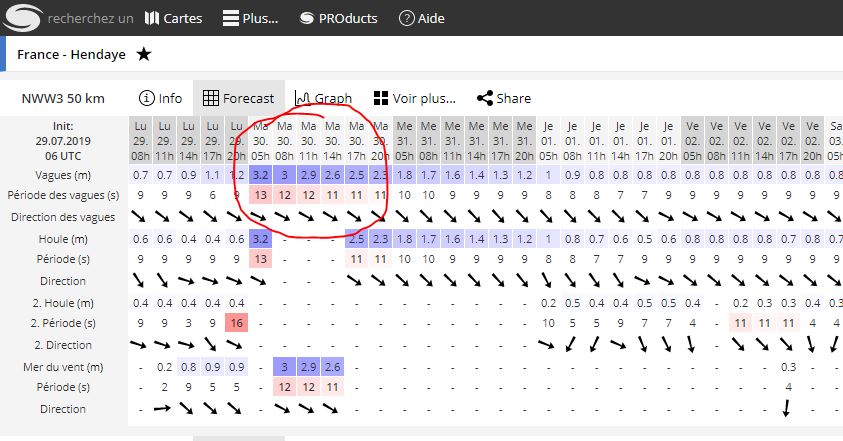
Task: Click the Aide question mark icon
Action: click(406, 18)
